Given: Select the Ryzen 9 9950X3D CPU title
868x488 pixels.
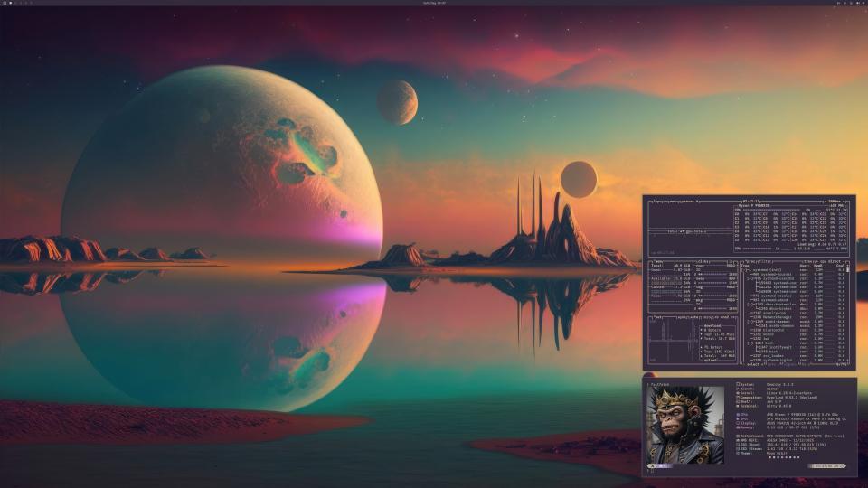Looking at the screenshot, I should pyautogui.click(x=753, y=206).
